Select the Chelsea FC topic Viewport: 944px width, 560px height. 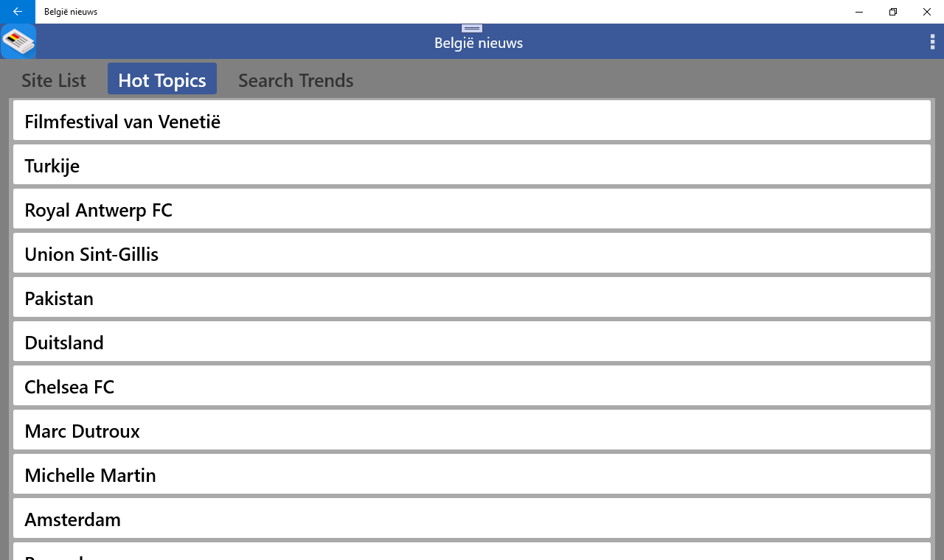pyautogui.click(x=472, y=386)
